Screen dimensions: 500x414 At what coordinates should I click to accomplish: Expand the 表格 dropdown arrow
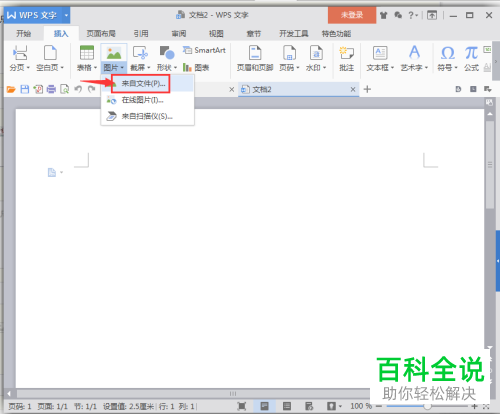(x=95, y=68)
